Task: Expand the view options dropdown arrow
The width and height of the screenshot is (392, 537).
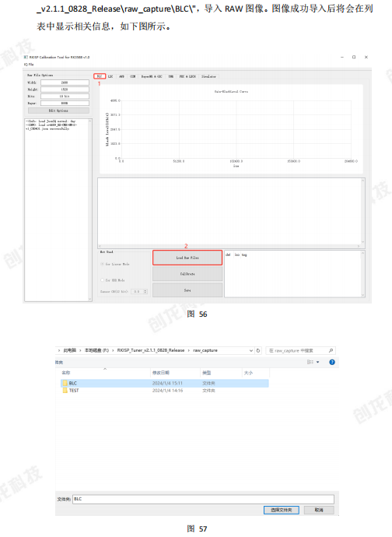Action: pyautogui.click(x=317, y=362)
